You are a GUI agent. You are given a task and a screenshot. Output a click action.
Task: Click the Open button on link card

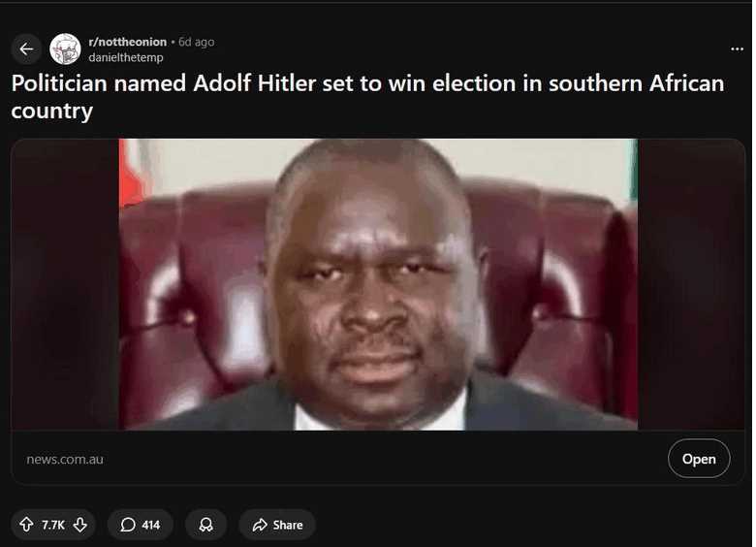[x=699, y=459]
